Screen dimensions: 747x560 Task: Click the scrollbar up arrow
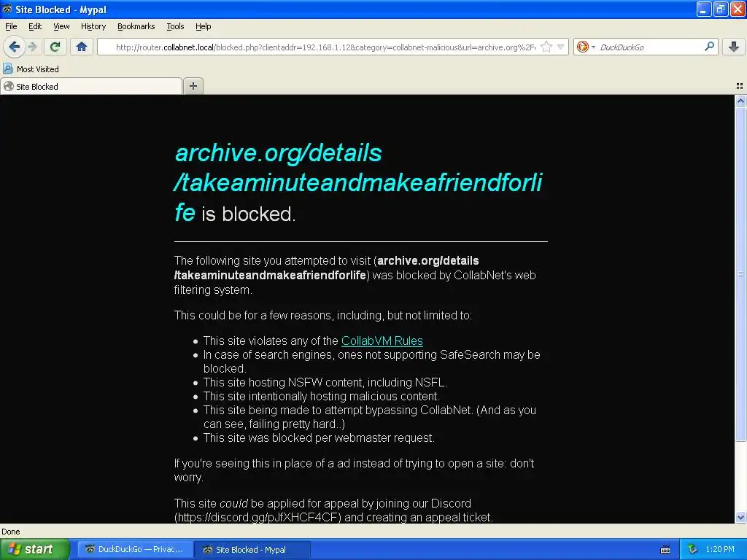pos(740,101)
